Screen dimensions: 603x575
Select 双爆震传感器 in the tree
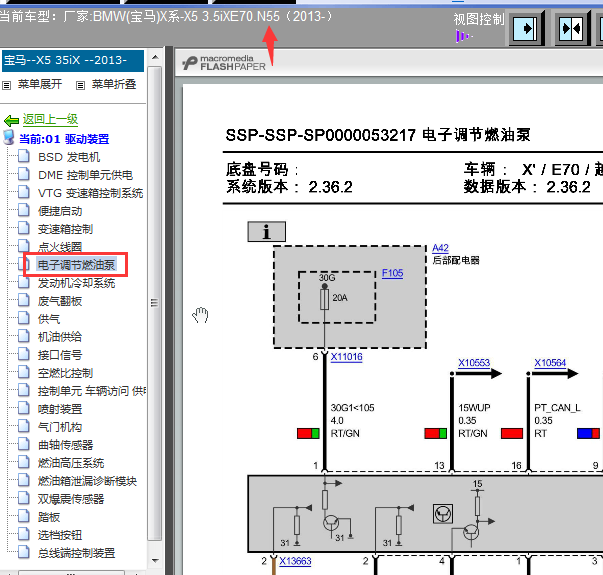point(71,499)
